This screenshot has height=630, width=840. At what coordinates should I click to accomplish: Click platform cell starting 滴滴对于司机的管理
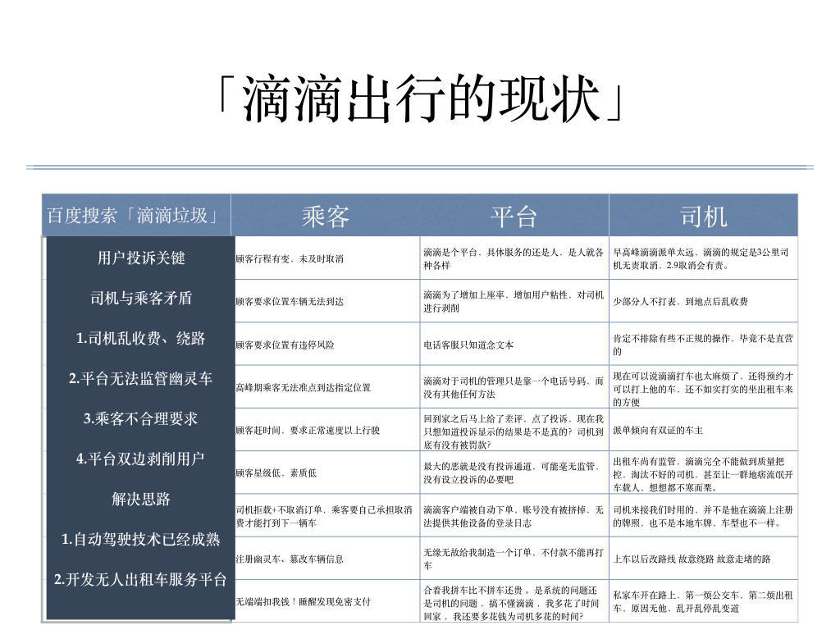point(514,387)
